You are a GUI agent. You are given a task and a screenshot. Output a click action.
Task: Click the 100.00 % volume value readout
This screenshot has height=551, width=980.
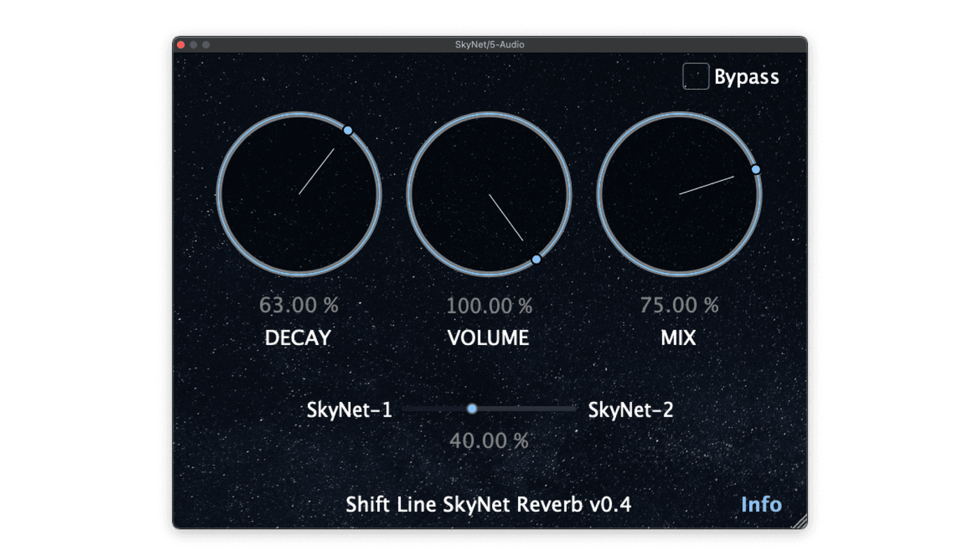489,305
